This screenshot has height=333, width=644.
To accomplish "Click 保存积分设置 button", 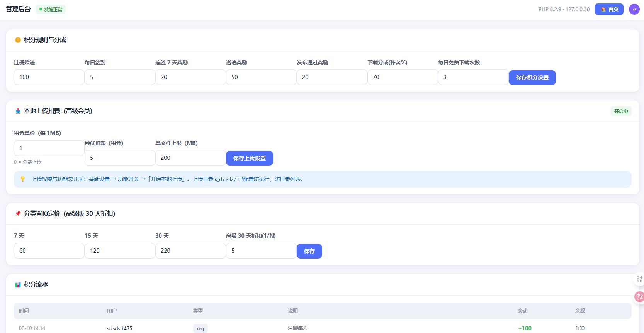I will click(x=532, y=78).
